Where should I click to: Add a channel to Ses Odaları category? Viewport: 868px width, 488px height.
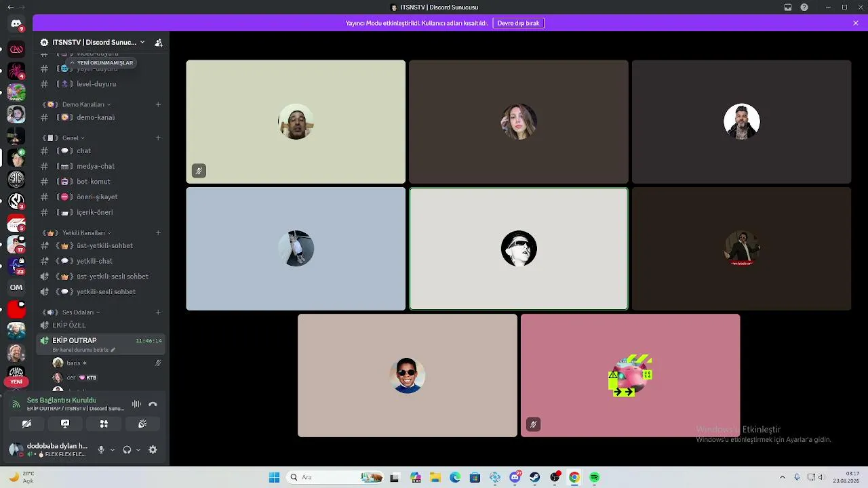coord(158,312)
